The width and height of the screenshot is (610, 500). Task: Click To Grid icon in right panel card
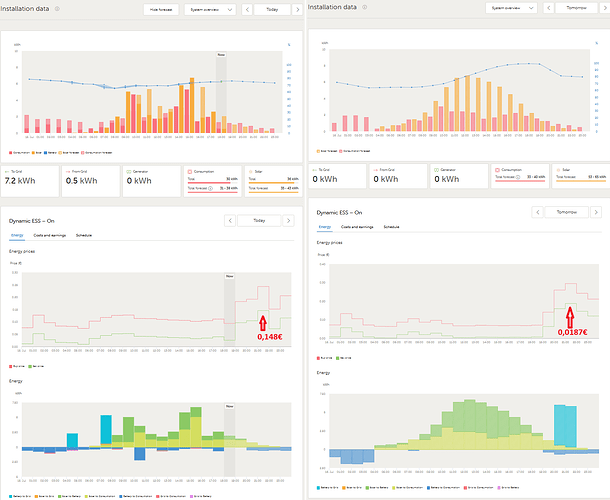[315, 170]
